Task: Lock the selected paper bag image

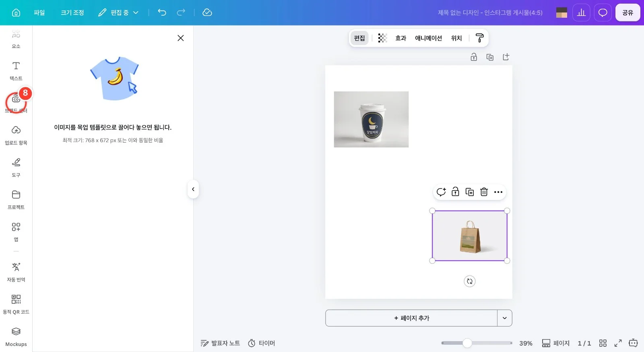Action: (x=455, y=192)
